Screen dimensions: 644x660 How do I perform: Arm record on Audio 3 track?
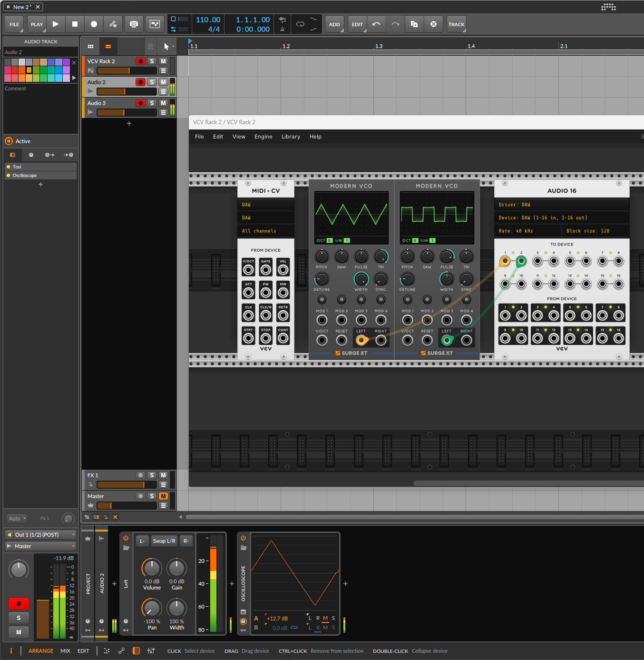140,103
